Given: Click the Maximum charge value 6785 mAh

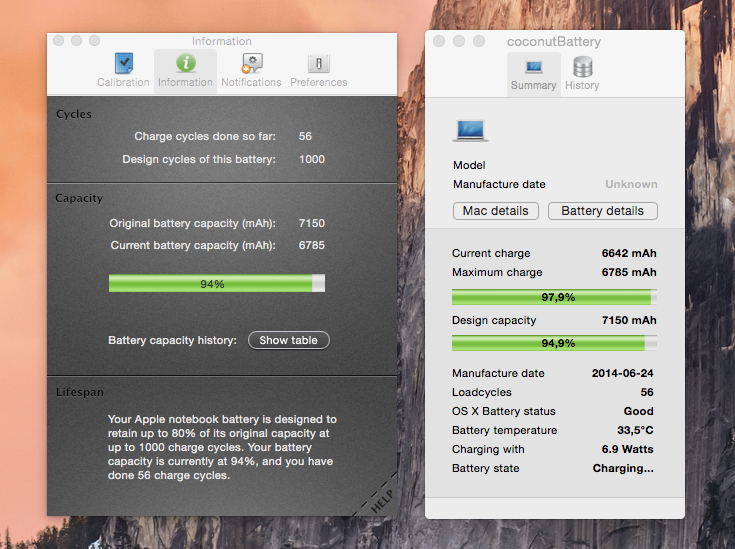Looking at the screenshot, I should click(x=629, y=272).
